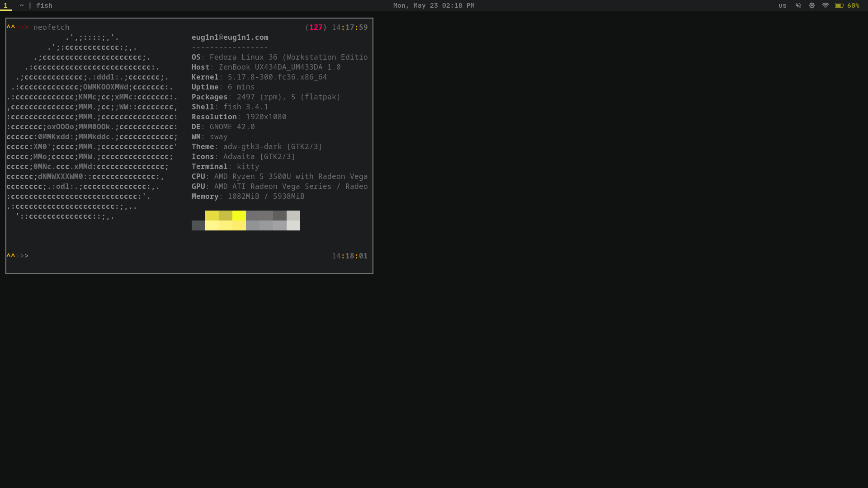Click the '~ | fish' window title
The height and width of the screenshot is (488, 868).
[36, 5]
